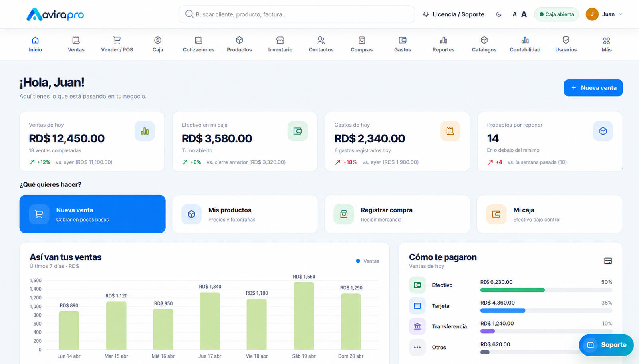Image resolution: width=639 pixels, height=364 pixels.
Task: Open Licencia / Soporte link
Action: (x=454, y=14)
